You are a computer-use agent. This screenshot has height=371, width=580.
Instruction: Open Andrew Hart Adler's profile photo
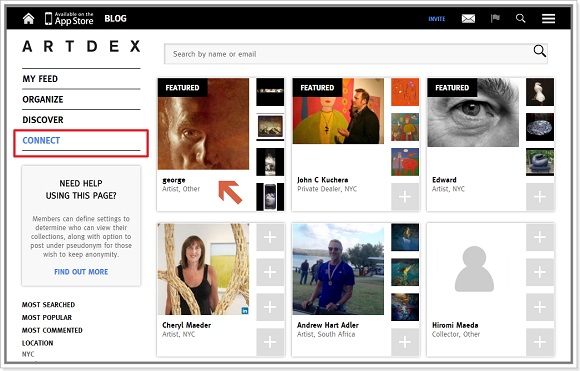tap(338, 269)
